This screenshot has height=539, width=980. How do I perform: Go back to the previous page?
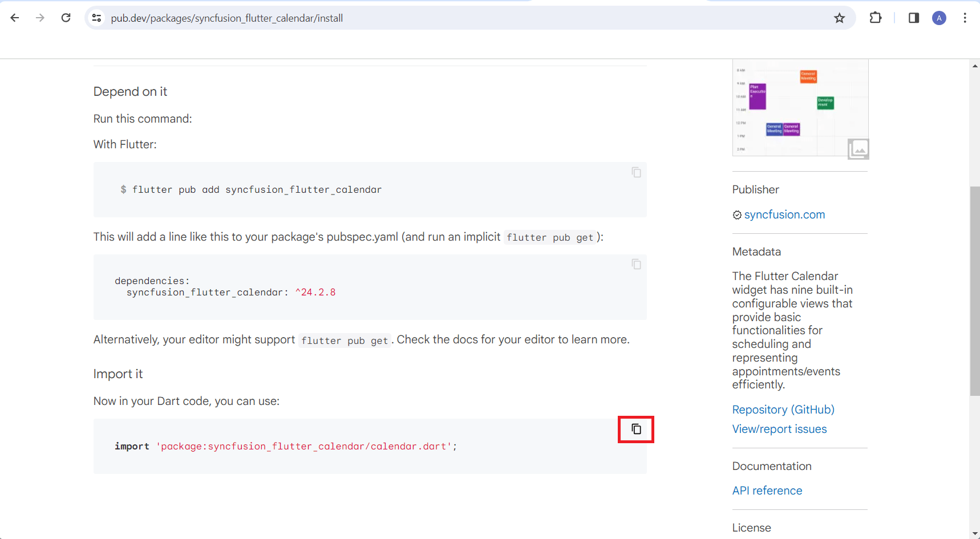pyautogui.click(x=15, y=18)
